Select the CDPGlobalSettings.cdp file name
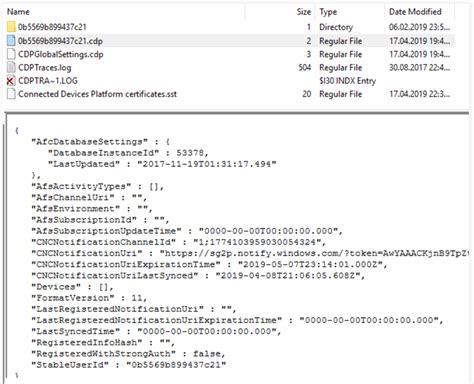 pyautogui.click(x=61, y=54)
